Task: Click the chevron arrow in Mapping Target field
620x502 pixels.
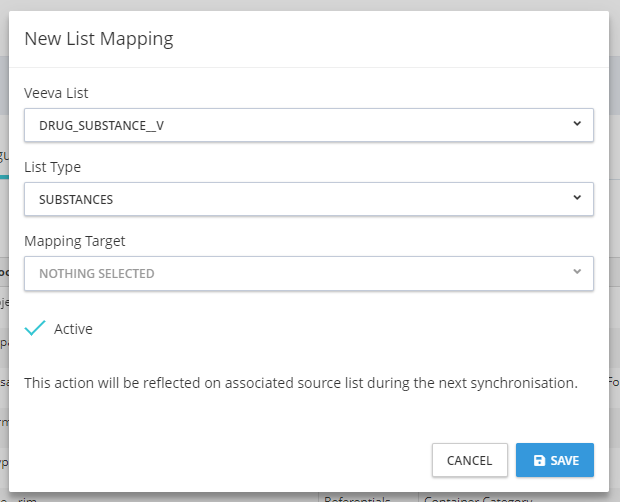Action: tap(577, 272)
